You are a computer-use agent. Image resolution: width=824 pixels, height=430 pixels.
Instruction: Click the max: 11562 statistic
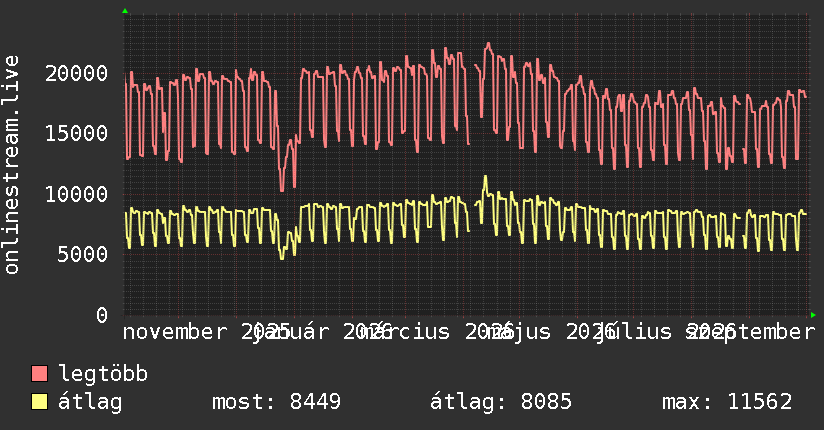tap(727, 402)
